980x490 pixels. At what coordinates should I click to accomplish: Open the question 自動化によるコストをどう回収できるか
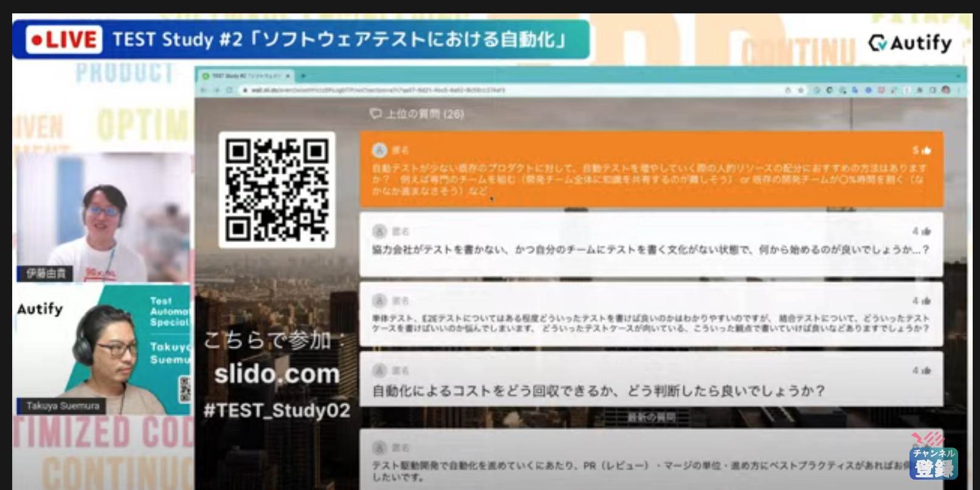(x=651, y=379)
